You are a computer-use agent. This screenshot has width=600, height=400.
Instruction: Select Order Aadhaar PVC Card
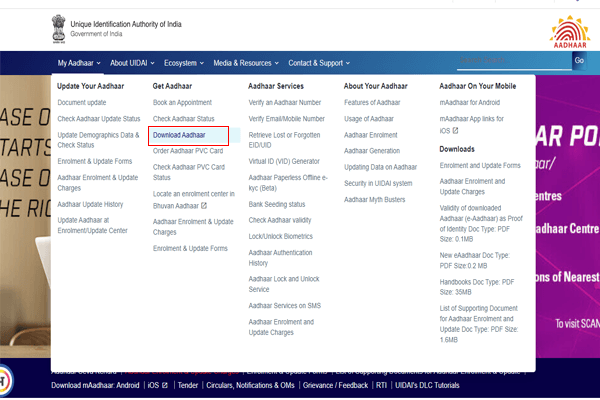[188, 151]
